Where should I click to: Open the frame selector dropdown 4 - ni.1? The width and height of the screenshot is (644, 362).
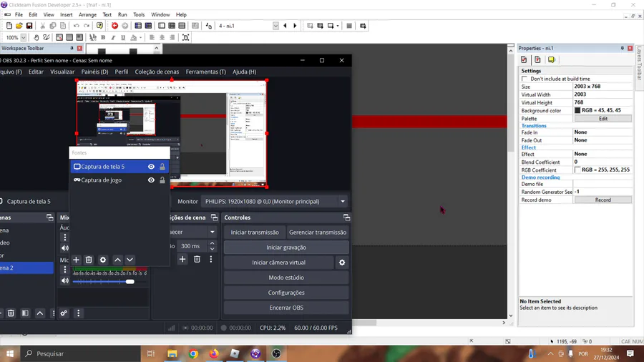point(275,26)
